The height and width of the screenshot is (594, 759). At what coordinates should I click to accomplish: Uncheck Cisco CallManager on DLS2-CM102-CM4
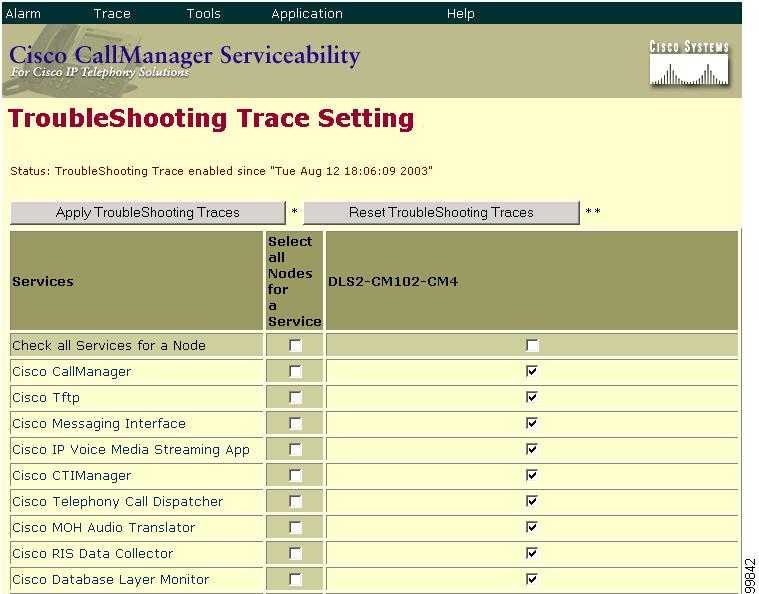pos(532,371)
